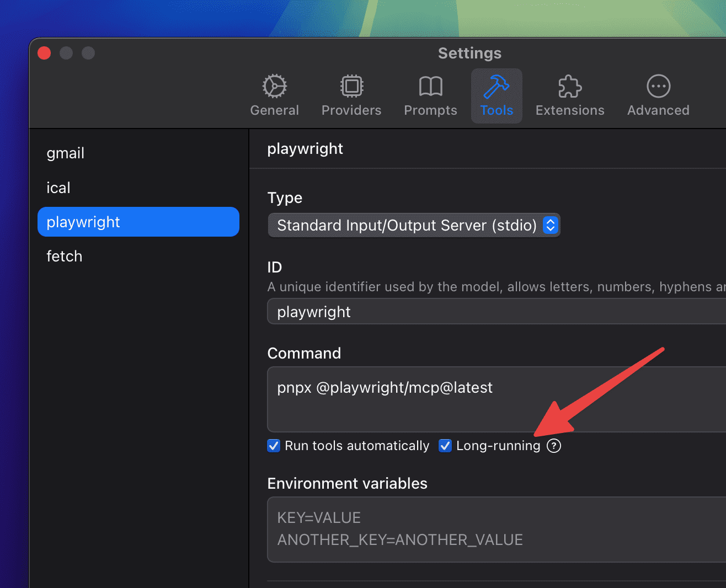
Task: Select the gmail tool in sidebar
Action: [66, 153]
